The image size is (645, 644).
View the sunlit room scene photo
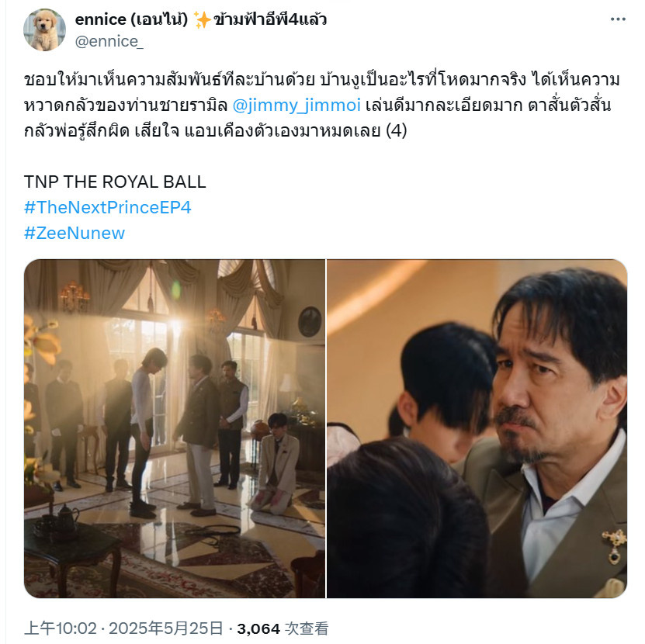click(175, 428)
